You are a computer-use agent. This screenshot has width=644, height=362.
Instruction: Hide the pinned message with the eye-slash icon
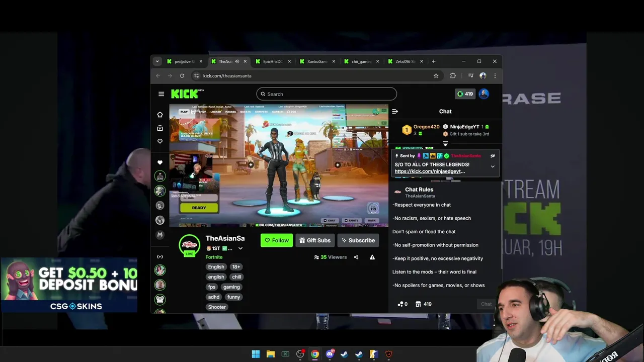click(493, 156)
